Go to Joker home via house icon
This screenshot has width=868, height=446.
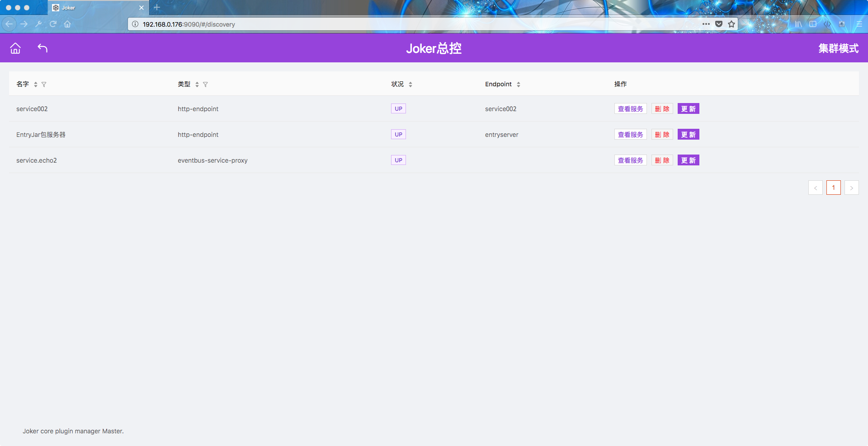click(15, 48)
